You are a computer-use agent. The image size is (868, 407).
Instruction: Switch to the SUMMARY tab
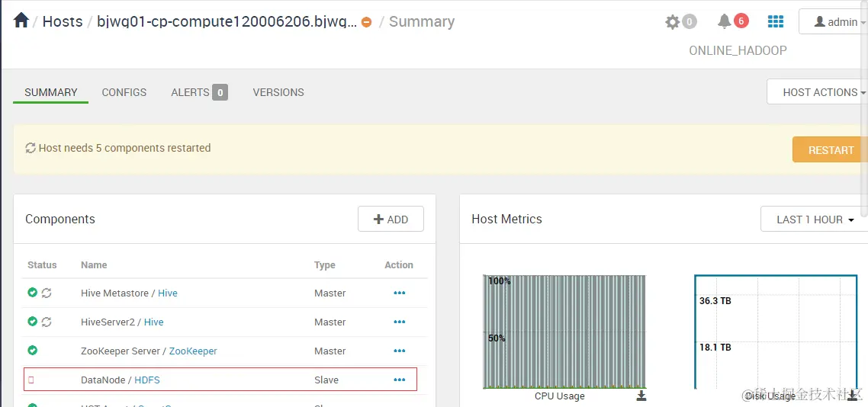pos(51,92)
